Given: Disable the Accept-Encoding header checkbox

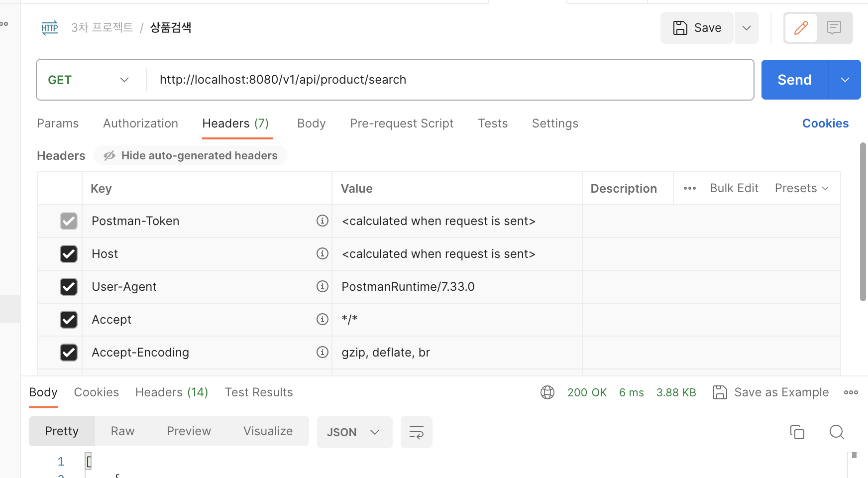Looking at the screenshot, I should pos(69,353).
